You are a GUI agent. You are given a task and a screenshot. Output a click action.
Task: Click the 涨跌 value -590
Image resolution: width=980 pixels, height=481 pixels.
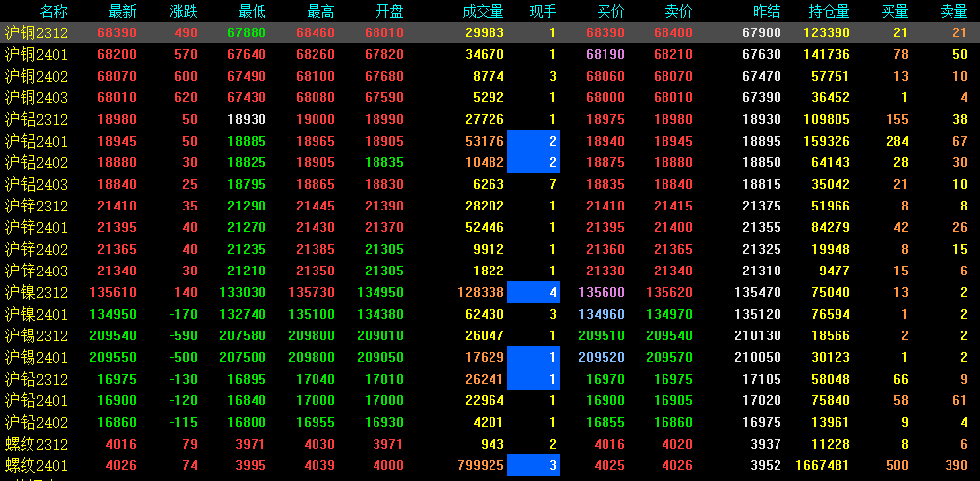[x=183, y=335]
